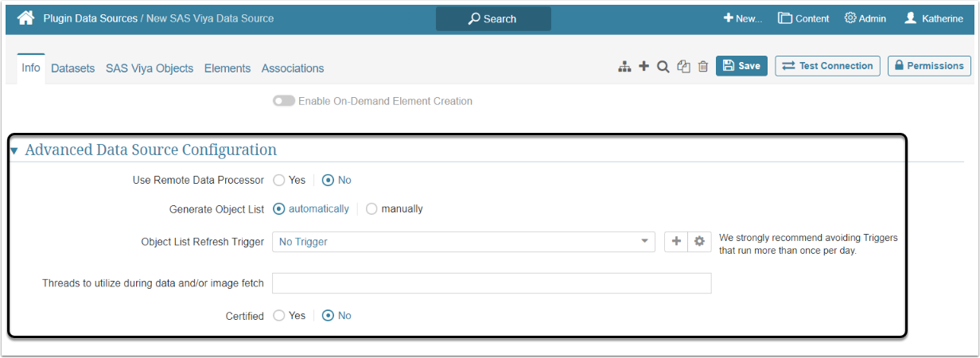The height and width of the screenshot is (358, 980).
Task: Open the SAS Viya Objects tab
Action: point(150,68)
